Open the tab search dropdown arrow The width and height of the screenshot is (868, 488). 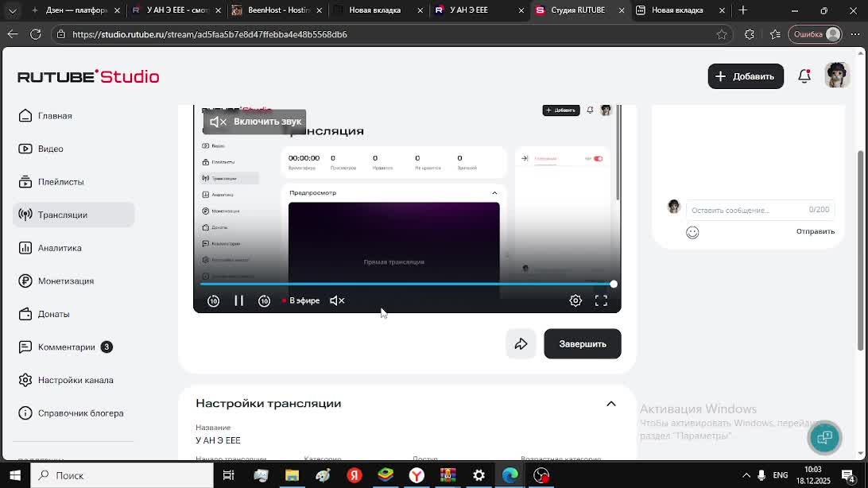click(13, 10)
